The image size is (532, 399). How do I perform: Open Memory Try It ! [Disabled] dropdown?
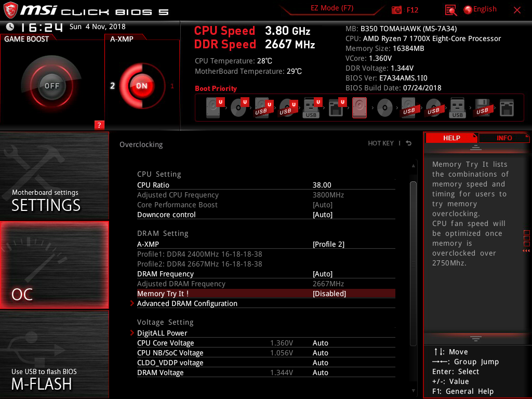[329, 294]
